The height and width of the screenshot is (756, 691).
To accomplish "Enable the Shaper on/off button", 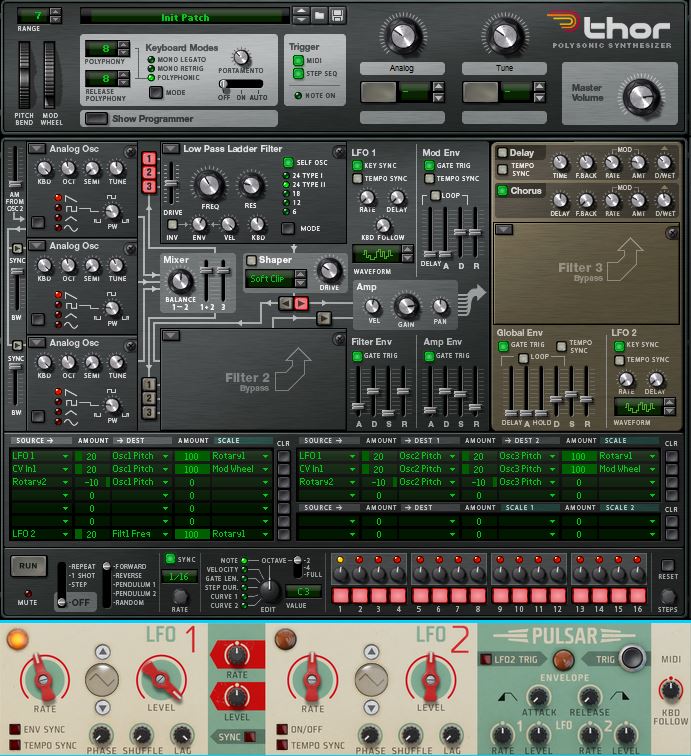I will [251, 260].
